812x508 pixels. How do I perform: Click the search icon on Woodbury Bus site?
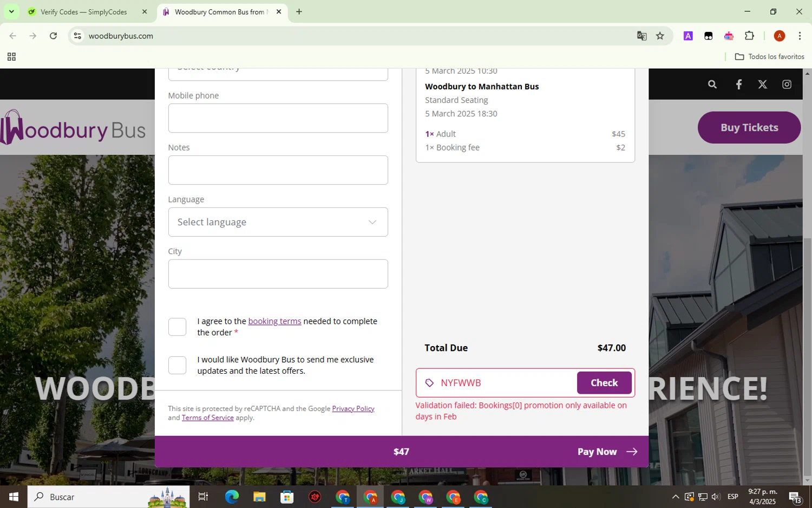point(712,84)
